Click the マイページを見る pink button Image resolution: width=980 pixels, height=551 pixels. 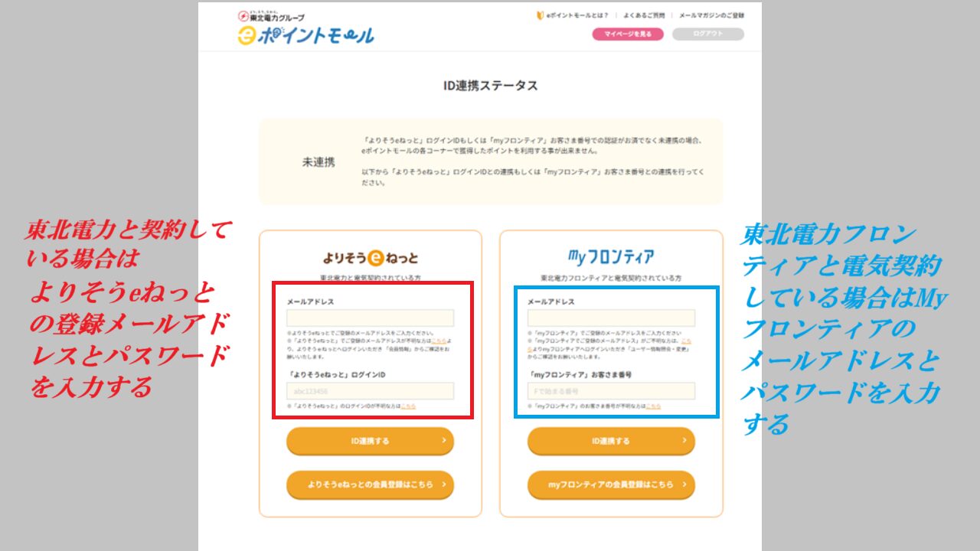click(628, 34)
